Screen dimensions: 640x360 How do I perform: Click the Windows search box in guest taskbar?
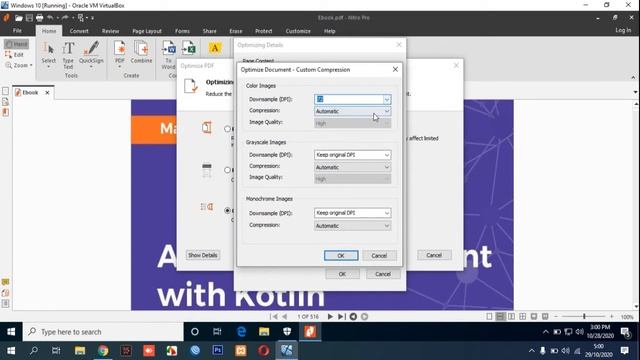104,332
